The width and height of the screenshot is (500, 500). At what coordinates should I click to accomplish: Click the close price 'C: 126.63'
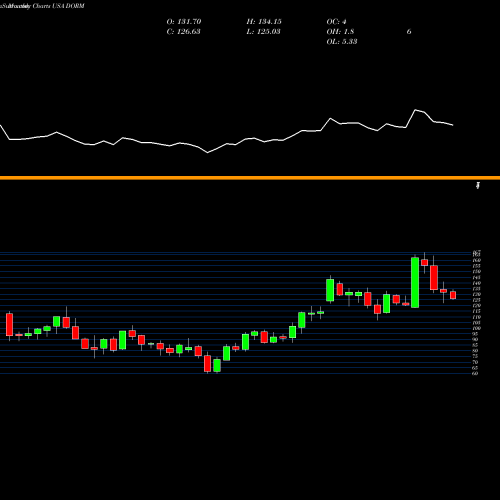coord(183,32)
